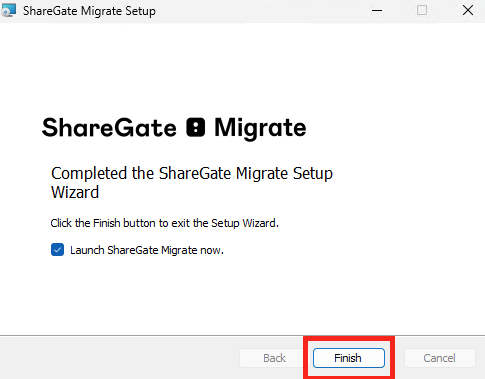
Task: Click the gray footer area left of Back
Action: point(118,358)
